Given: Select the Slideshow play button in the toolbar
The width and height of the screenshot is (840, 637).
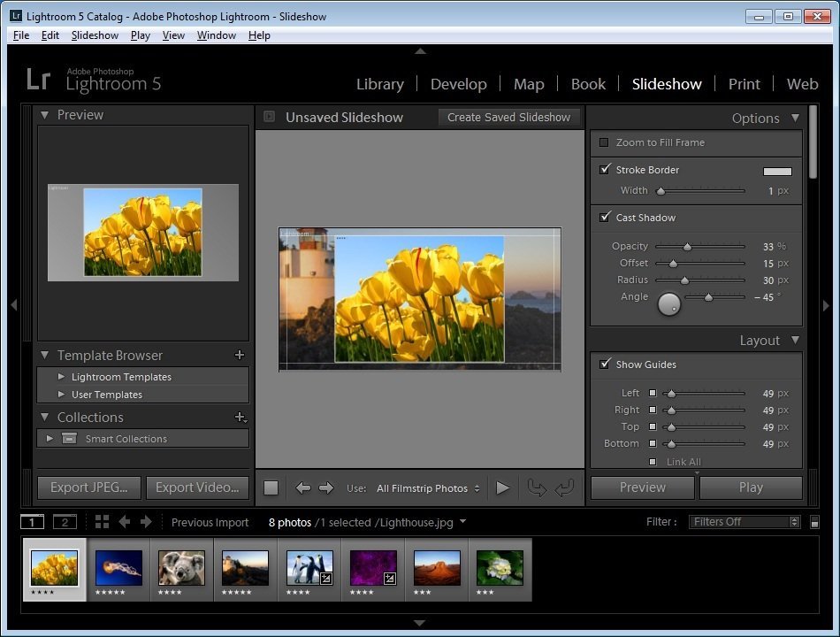Looking at the screenshot, I should [x=503, y=487].
